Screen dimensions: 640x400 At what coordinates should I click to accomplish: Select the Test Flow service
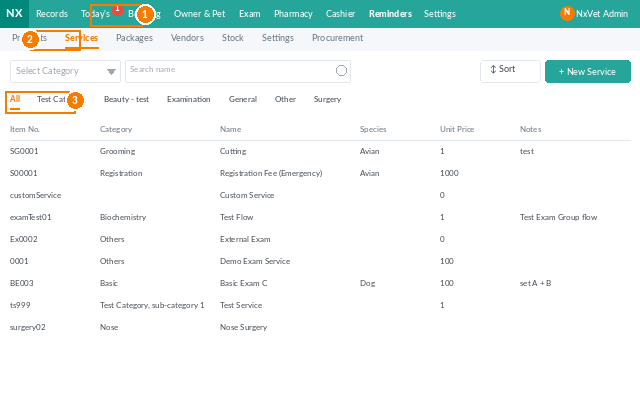[237, 218]
